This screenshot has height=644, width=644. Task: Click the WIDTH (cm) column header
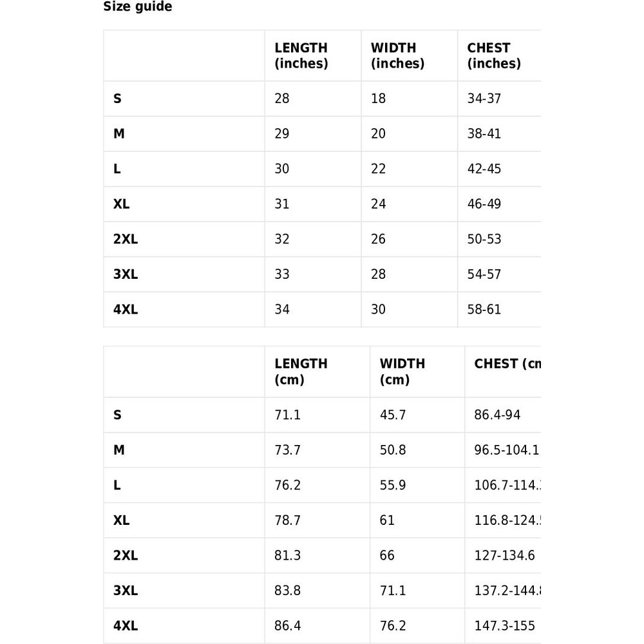coord(402,372)
